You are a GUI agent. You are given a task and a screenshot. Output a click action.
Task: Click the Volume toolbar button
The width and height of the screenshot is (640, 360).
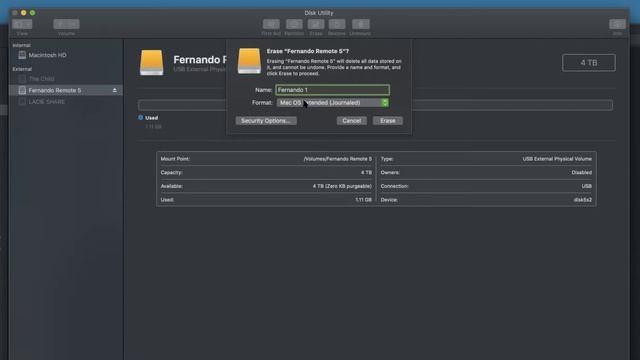66,24
